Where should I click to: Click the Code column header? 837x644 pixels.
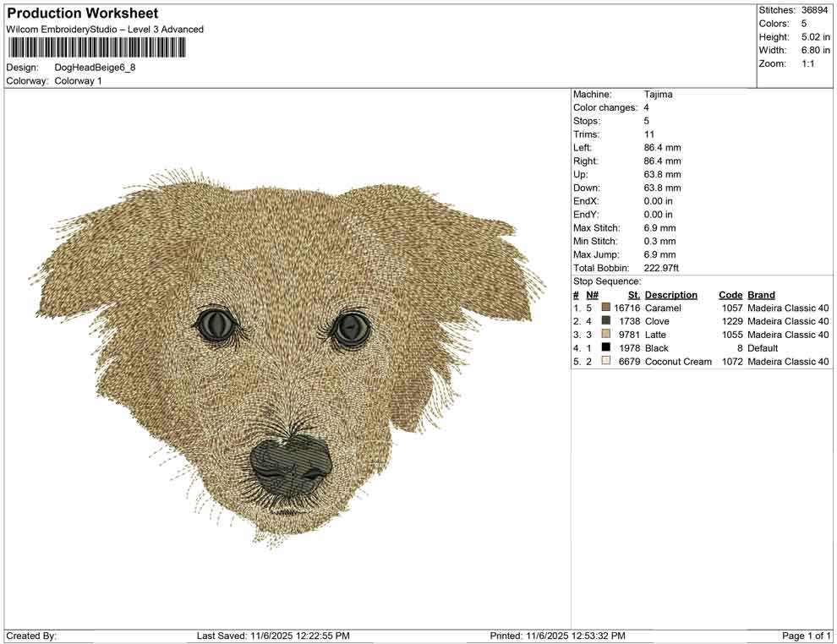tap(729, 294)
